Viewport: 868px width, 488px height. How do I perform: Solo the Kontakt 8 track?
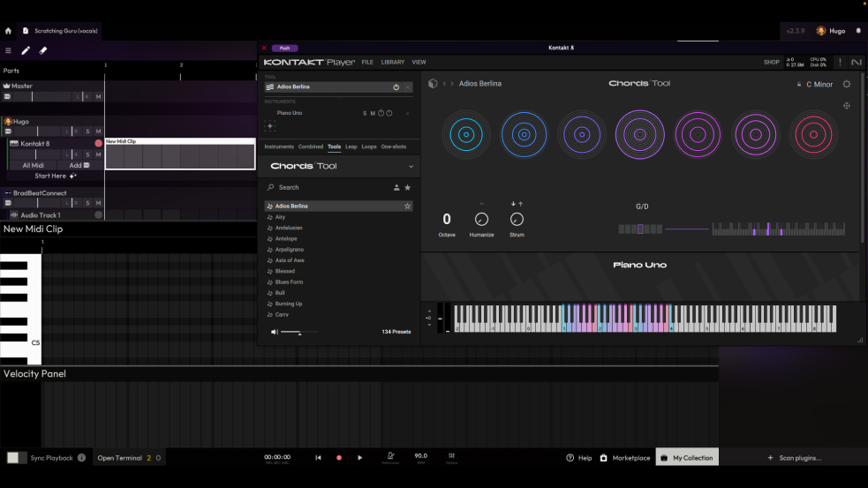87,155
